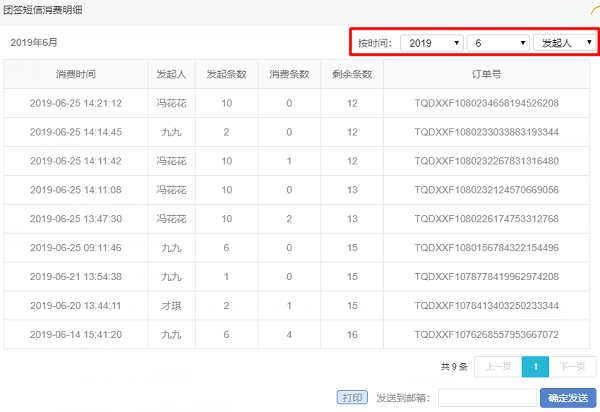Open the 发起人 filter dropdown

click(564, 43)
